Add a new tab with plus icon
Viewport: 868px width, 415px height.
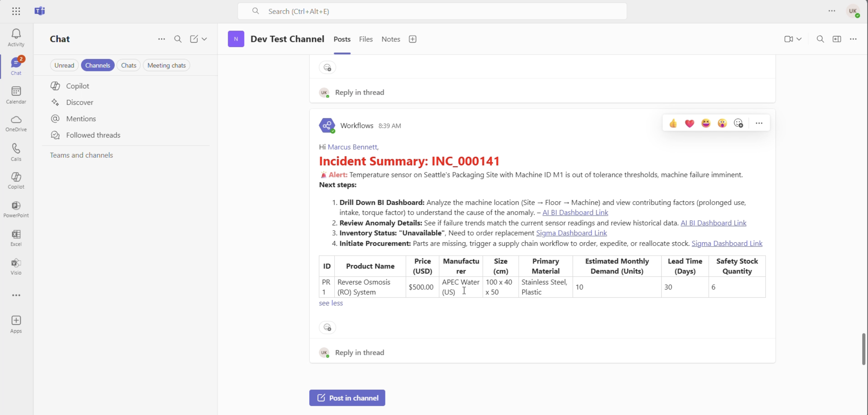(413, 39)
